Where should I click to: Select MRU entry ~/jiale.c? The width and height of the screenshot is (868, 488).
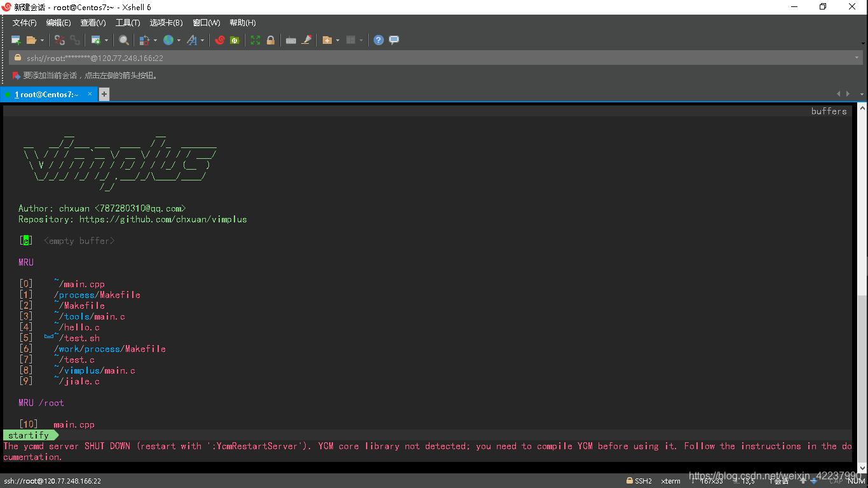pos(77,381)
